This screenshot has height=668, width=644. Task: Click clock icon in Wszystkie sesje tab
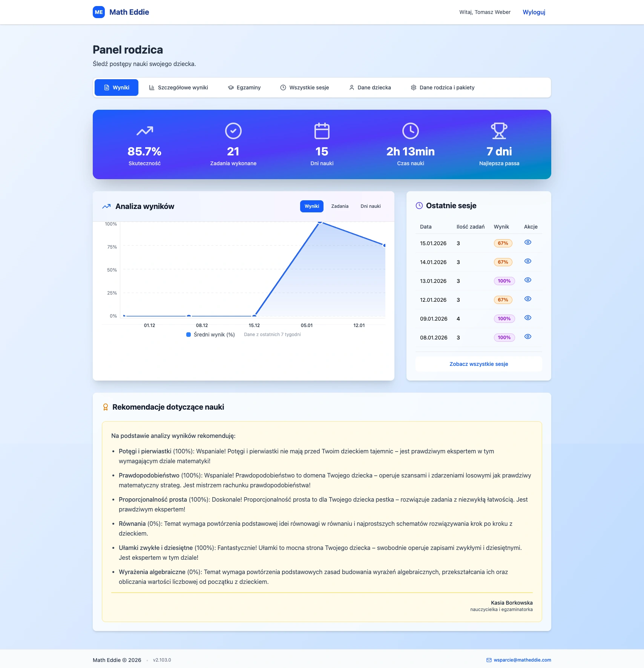[x=283, y=88]
